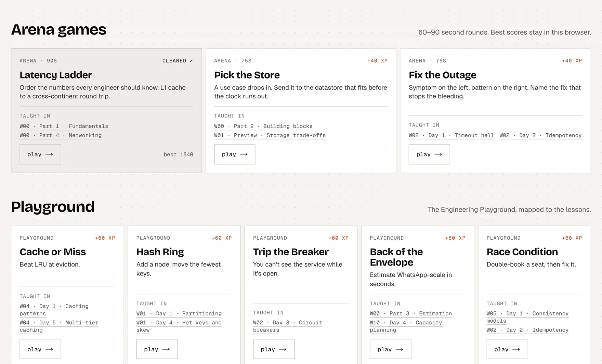The height and width of the screenshot is (364, 602).
Task: Open Race Condition's Idempotency lesson link
Action: (527, 330)
